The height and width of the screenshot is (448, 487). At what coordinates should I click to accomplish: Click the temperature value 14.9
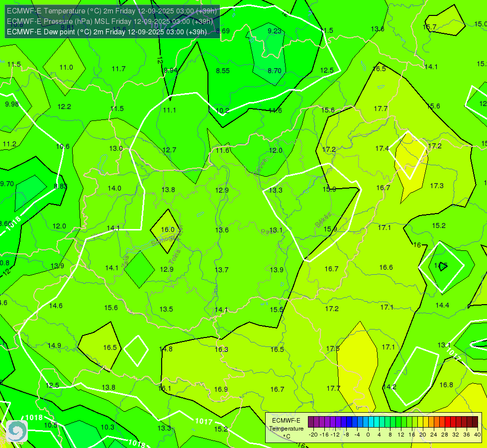(x=54, y=345)
